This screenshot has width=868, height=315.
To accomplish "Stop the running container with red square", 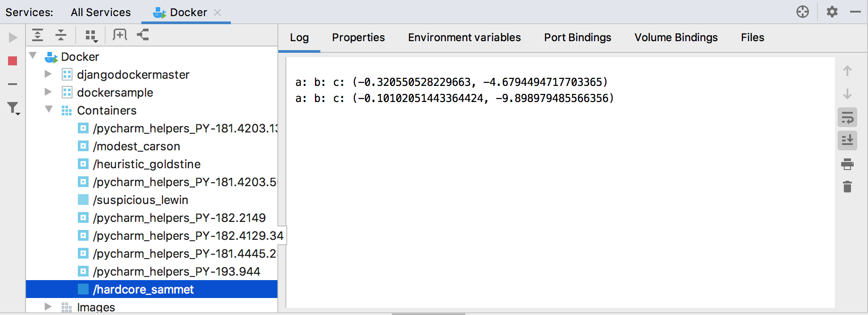I will 13,61.
